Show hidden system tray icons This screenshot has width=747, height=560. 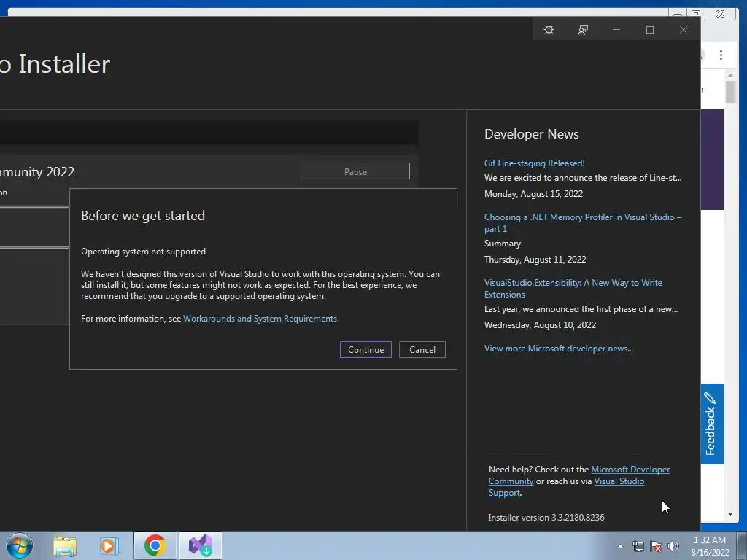point(620,546)
